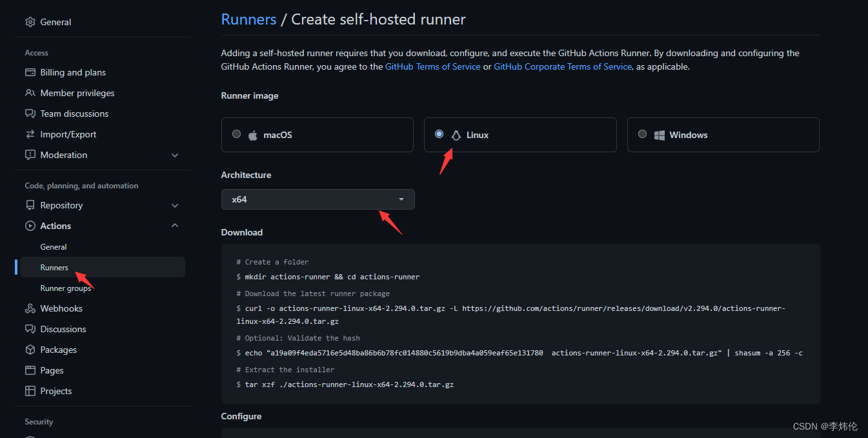Click the Billing and plans card icon

coord(30,72)
